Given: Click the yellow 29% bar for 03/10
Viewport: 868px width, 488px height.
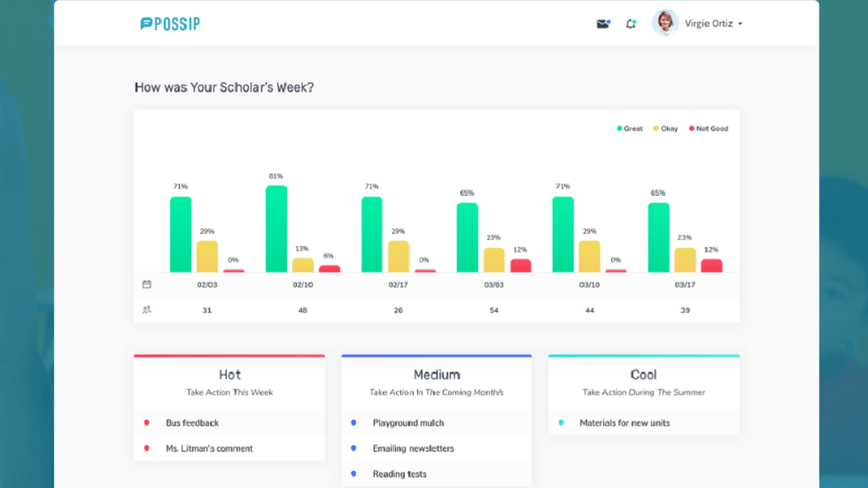Looking at the screenshot, I should click(x=589, y=257).
